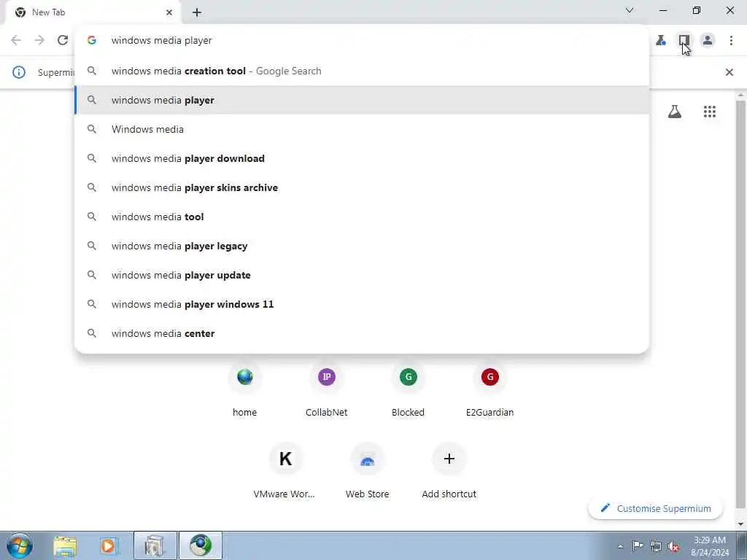Reload the page with the refresh icon
The image size is (747, 560).
click(63, 41)
